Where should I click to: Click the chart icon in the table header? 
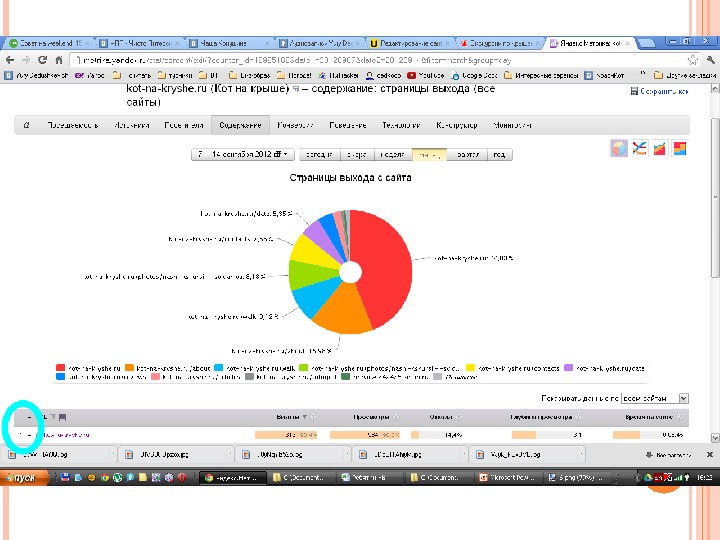(63, 417)
